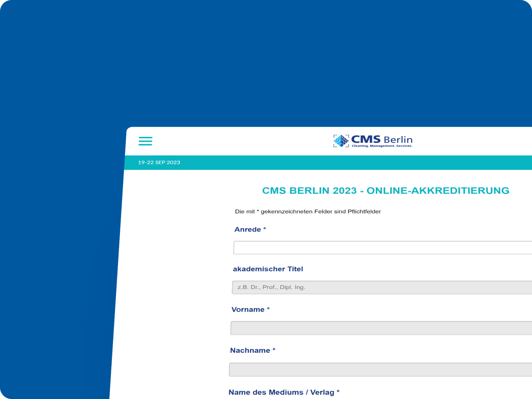
Task: Click the CMS Berlin logo
Action: tap(373, 141)
